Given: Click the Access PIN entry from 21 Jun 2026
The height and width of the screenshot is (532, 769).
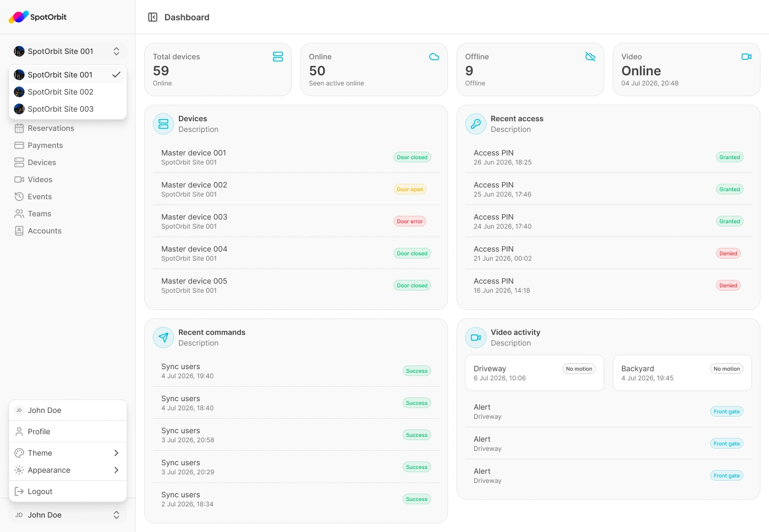Looking at the screenshot, I should (608, 253).
